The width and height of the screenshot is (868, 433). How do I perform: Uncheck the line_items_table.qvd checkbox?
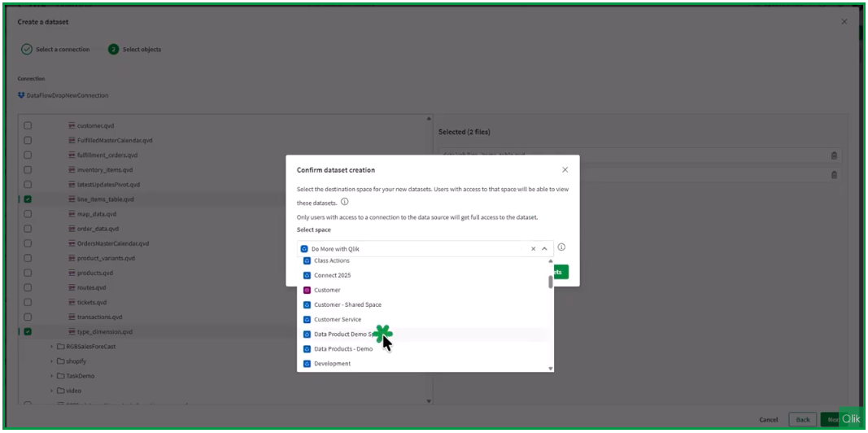(28, 199)
